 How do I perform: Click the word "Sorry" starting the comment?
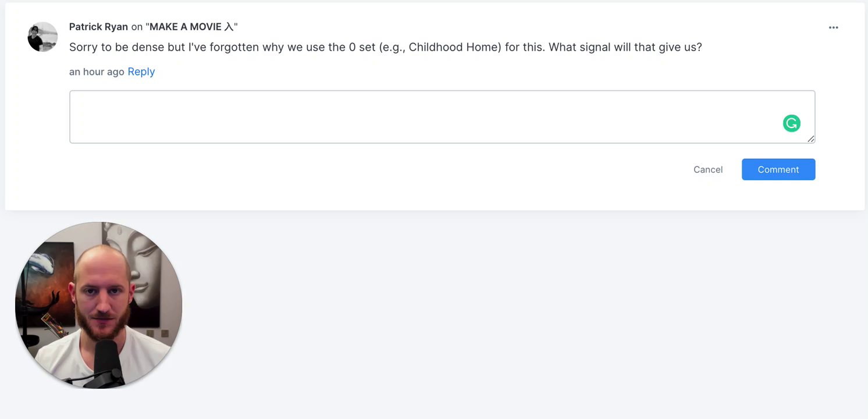click(x=83, y=47)
